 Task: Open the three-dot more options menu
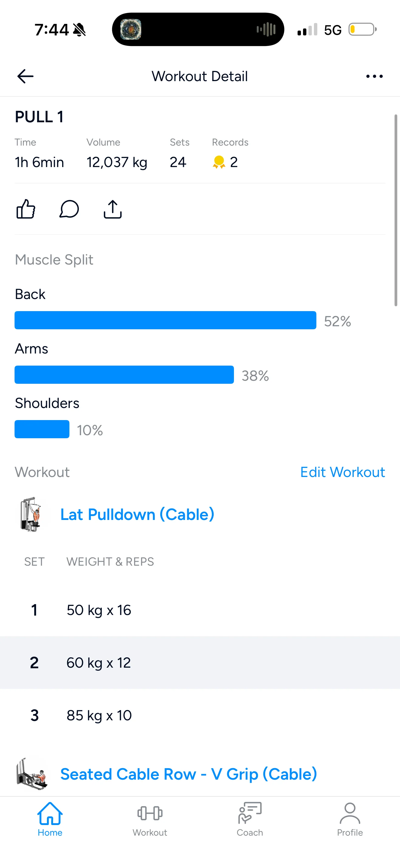coord(374,76)
